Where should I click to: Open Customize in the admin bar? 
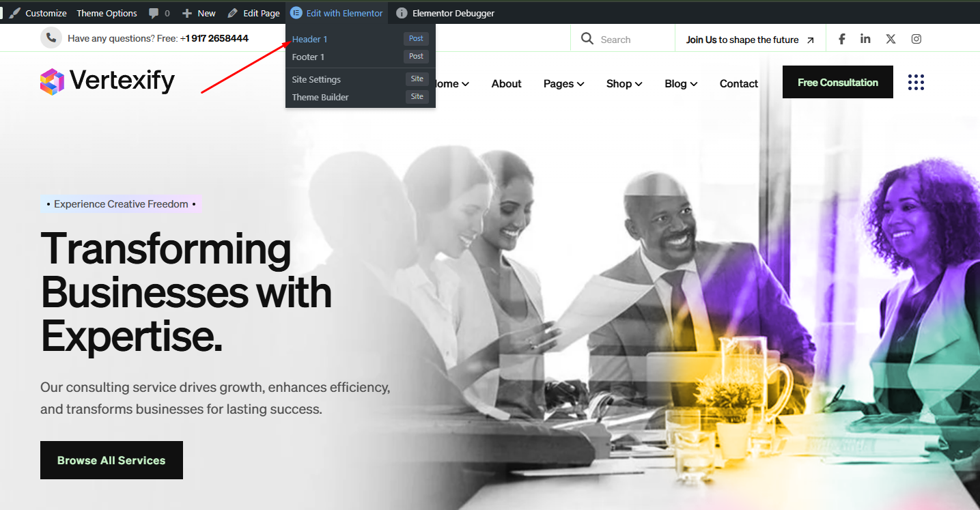(38, 13)
